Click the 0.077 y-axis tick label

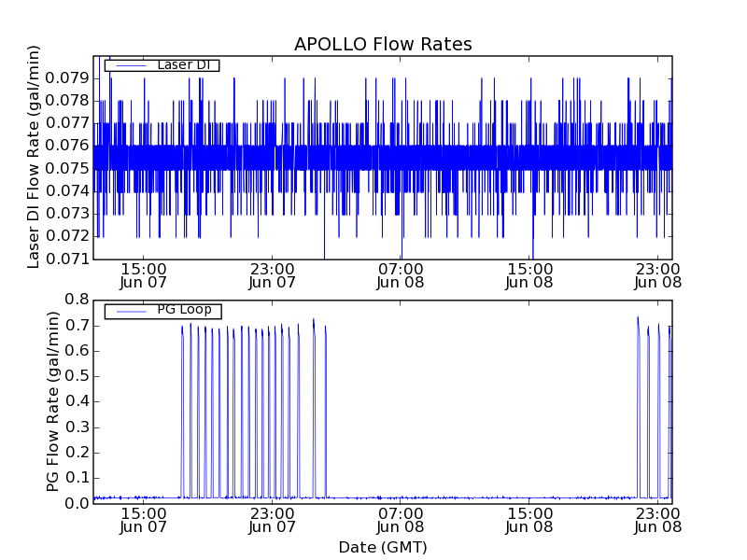click(67, 123)
